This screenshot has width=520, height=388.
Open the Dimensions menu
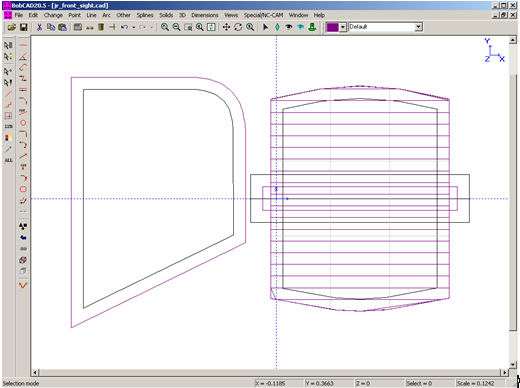click(205, 15)
